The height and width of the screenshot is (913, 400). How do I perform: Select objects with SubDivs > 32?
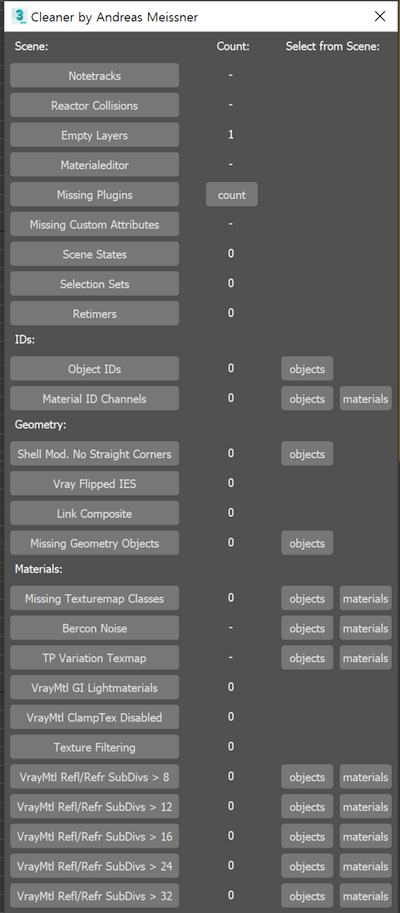307,895
